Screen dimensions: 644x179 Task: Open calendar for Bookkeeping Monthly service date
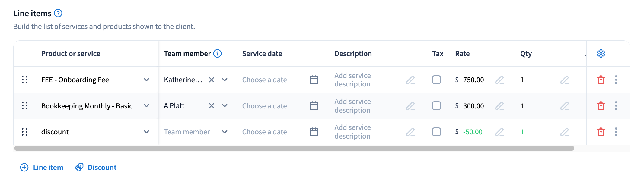pos(314,106)
